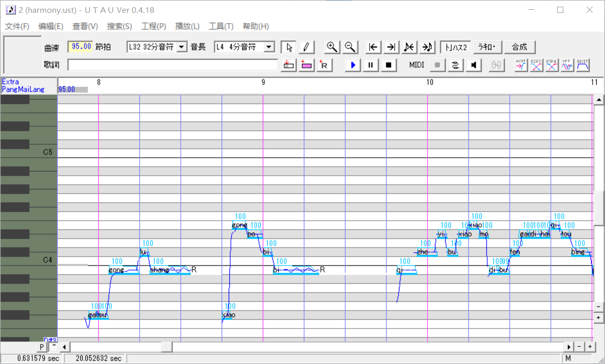Toggle the tilde ~ button at bottom left

(x=53, y=347)
